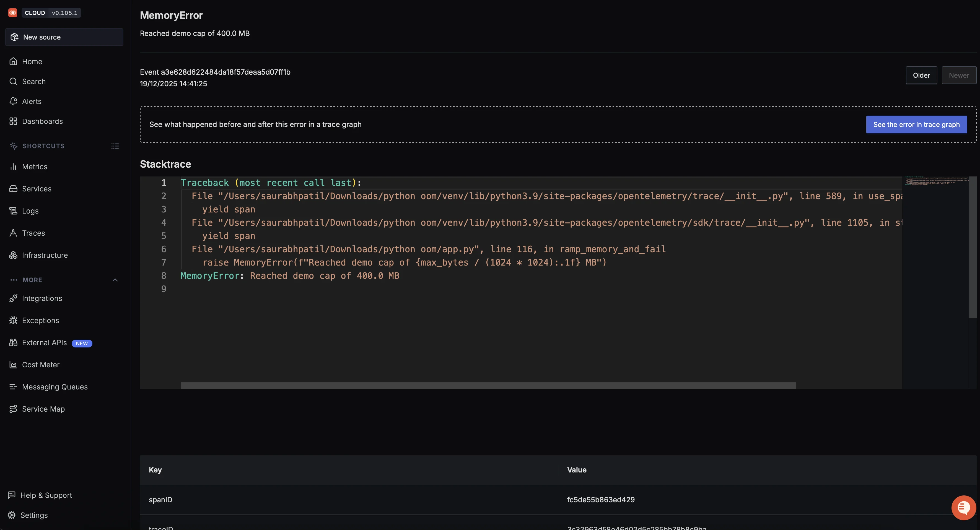Open Dashboards from the sidebar

42,121
